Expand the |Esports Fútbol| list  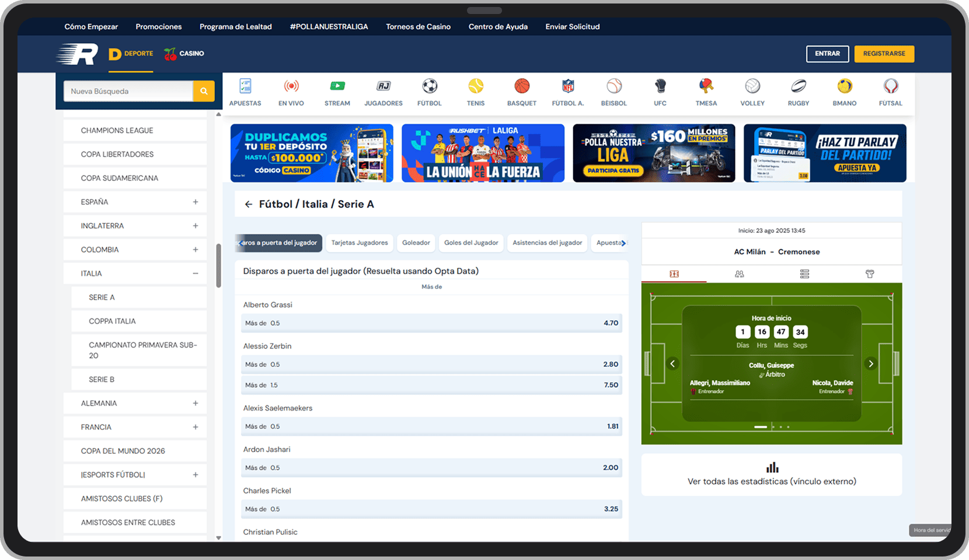click(196, 475)
